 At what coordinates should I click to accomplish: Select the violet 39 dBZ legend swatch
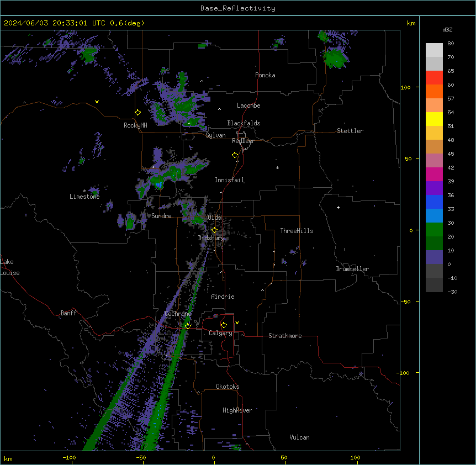tap(434, 188)
